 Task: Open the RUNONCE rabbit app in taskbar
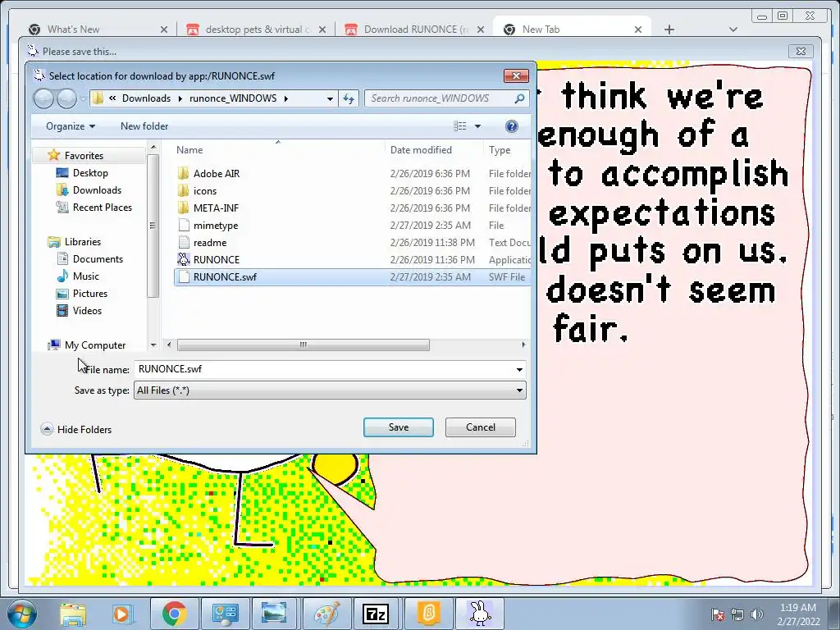[x=480, y=614]
